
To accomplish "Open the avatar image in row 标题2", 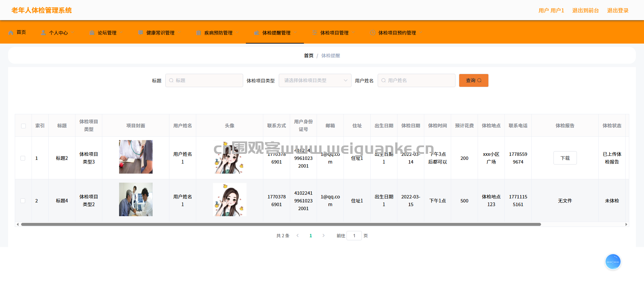I will point(230,157).
